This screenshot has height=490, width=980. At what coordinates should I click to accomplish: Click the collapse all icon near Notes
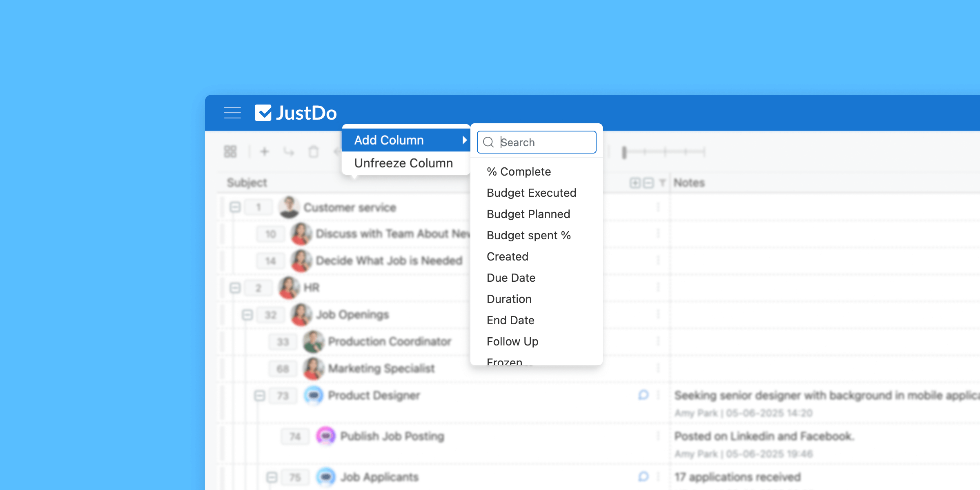(x=648, y=183)
